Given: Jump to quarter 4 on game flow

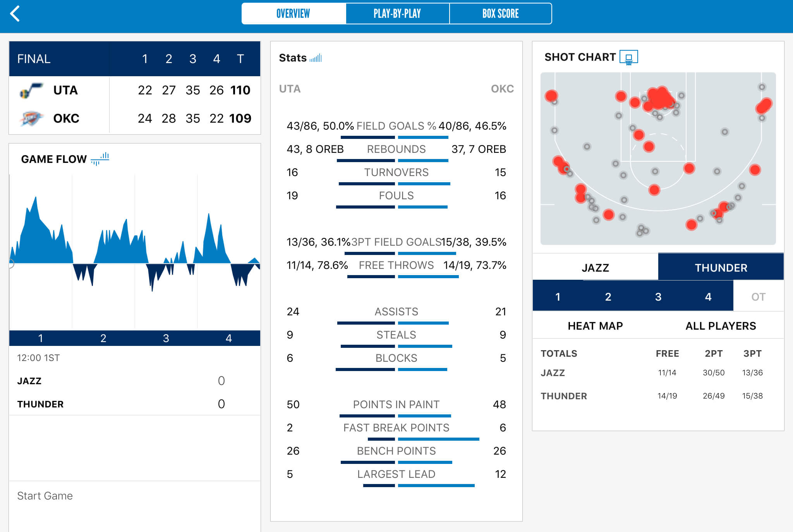Looking at the screenshot, I should tap(229, 338).
